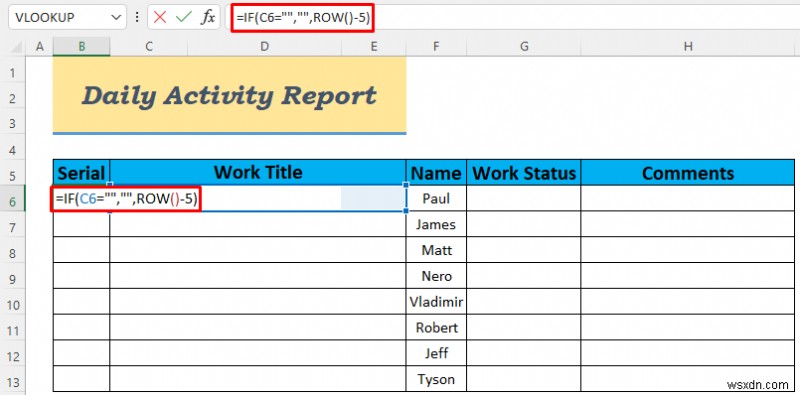This screenshot has width=800, height=395.
Task: Select the Name header cell
Action: coord(436,172)
